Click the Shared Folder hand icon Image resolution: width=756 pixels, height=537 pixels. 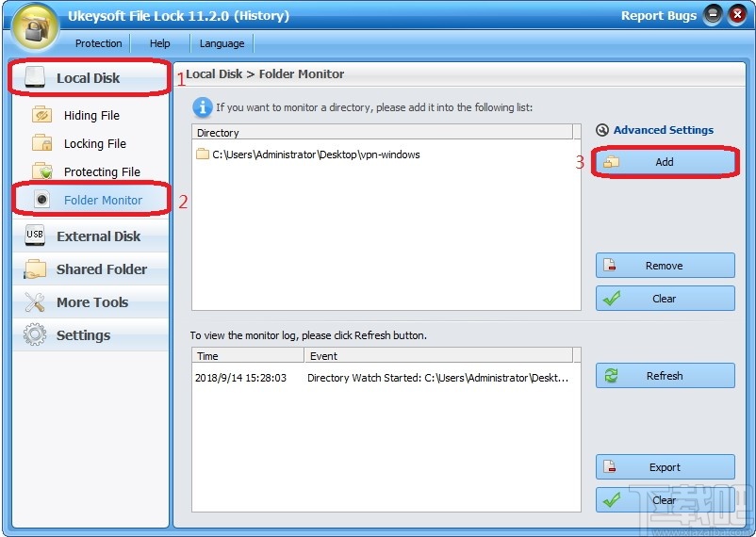pos(35,269)
